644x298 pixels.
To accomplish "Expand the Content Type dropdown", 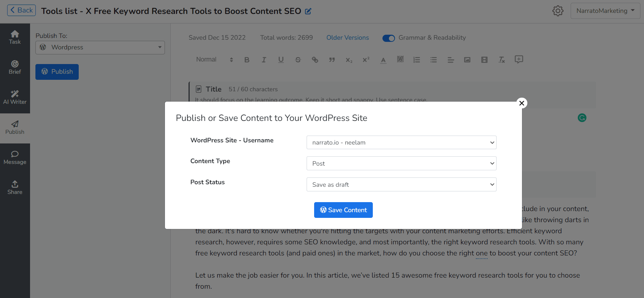I will coord(401,163).
